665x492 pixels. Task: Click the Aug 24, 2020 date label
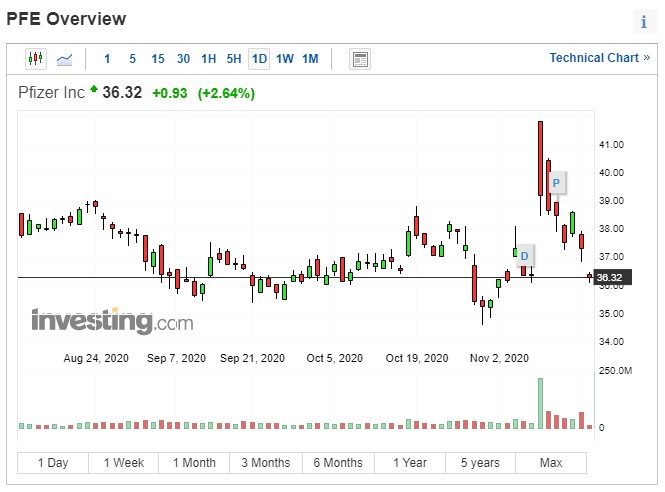[x=96, y=358]
